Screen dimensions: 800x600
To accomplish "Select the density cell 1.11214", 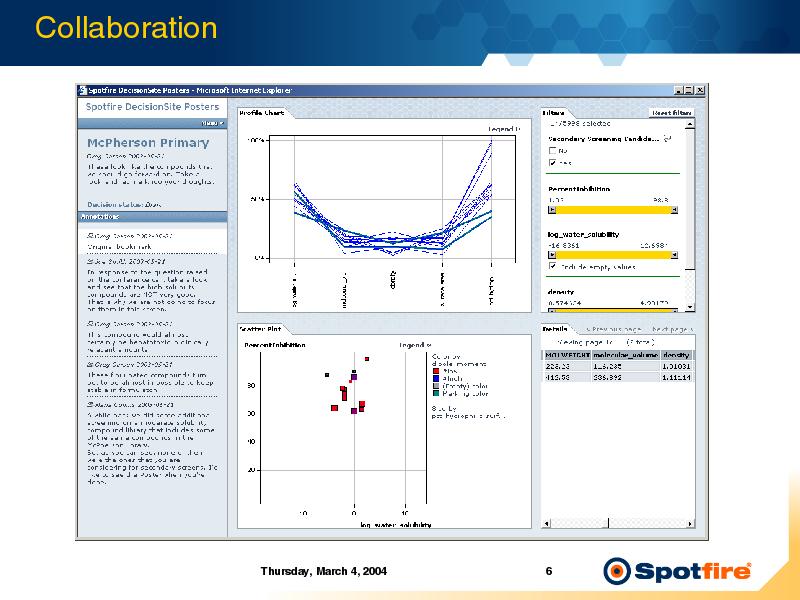I will pos(677,377).
